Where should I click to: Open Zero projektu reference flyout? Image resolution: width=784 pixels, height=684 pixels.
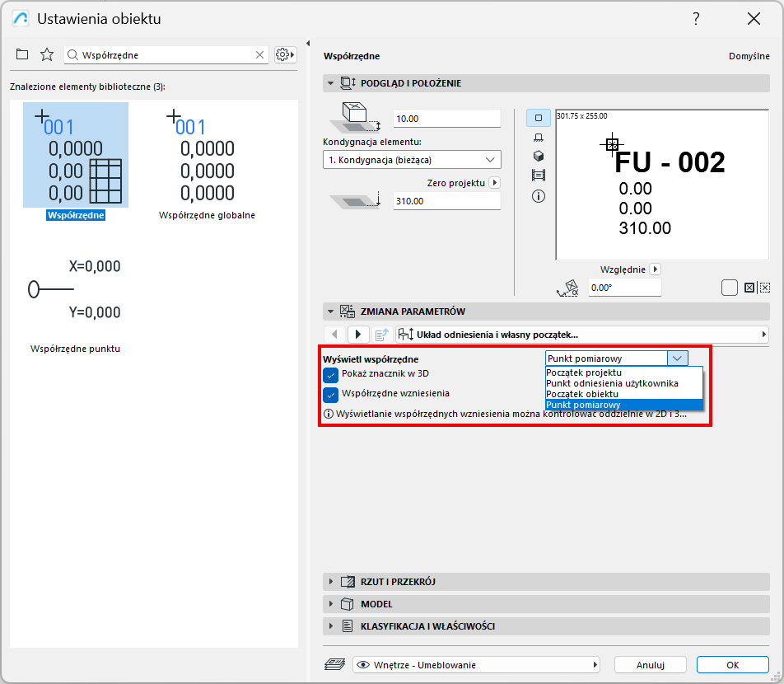click(x=494, y=183)
